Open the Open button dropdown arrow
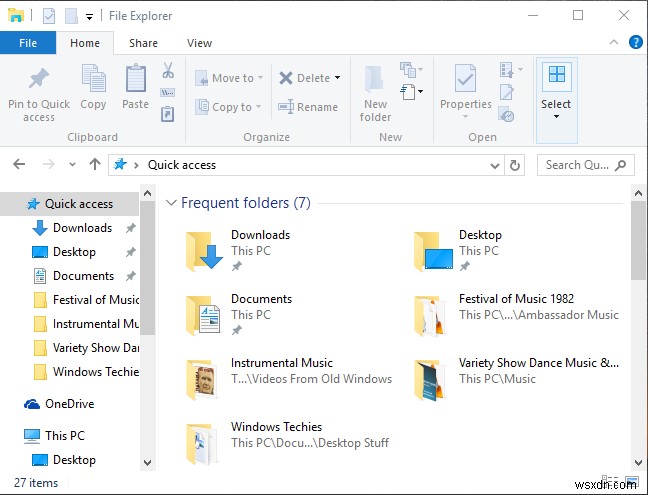 520,69
